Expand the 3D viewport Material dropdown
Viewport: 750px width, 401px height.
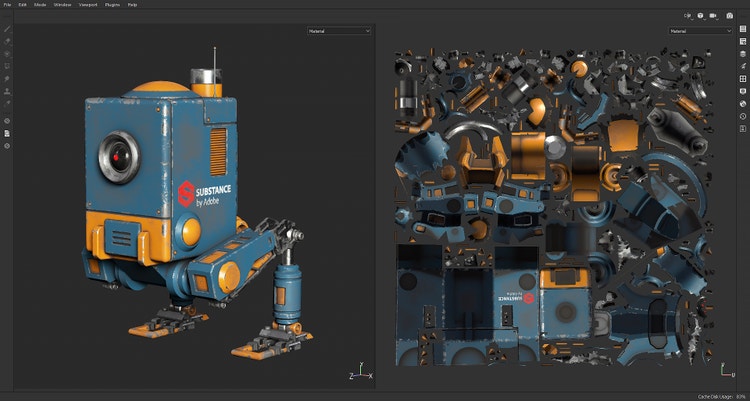click(340, 31)
